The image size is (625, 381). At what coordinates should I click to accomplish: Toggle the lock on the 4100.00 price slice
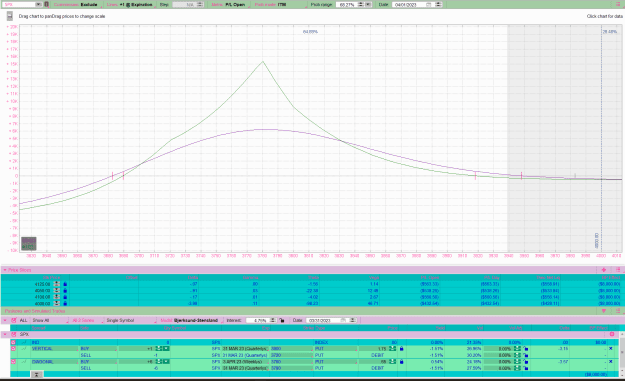[65, 297]
